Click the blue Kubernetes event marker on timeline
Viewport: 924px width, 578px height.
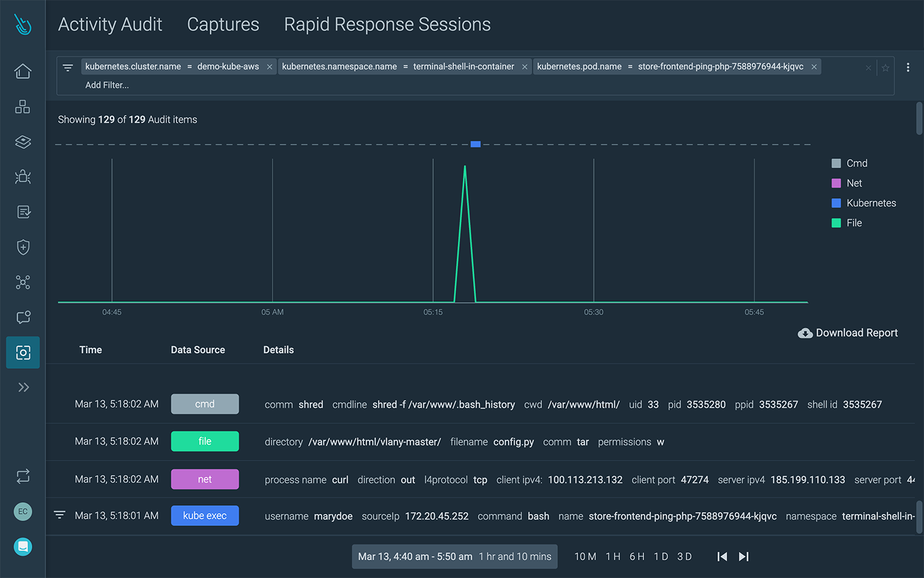(x=475, y=144)
